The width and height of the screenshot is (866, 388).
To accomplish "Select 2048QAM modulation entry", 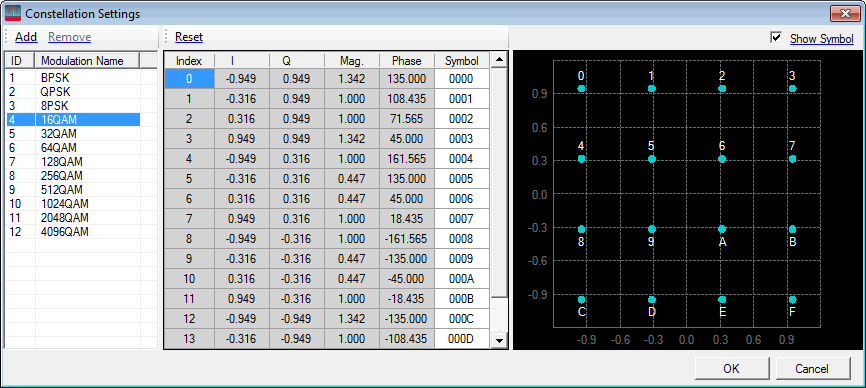I will [x=72, y=217].
